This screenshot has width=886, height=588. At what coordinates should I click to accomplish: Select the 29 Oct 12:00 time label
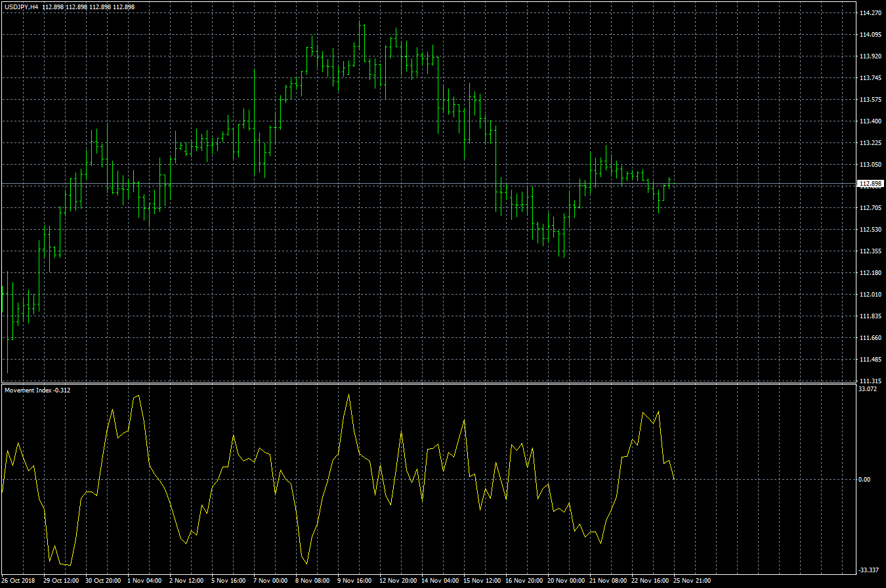pyautogui.click(x=61, y=581)
